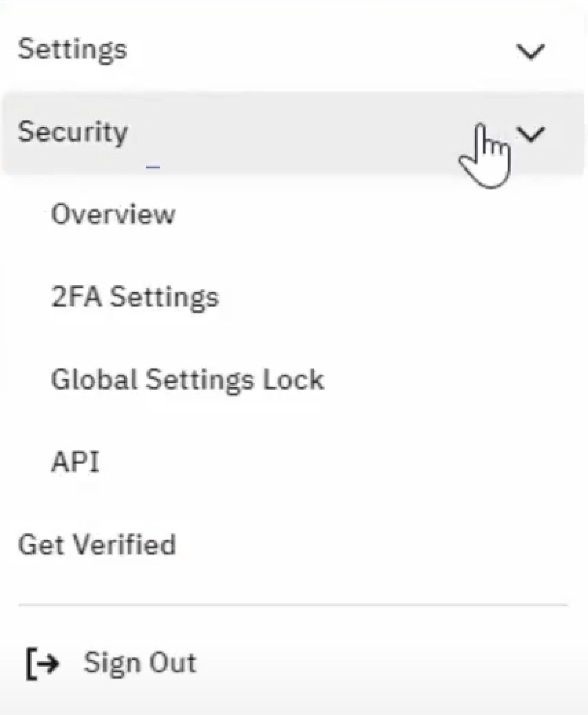Select the API submenu item
Image resolution: width=588 pixels, height=715 pixels.
(x=75, y=462)
